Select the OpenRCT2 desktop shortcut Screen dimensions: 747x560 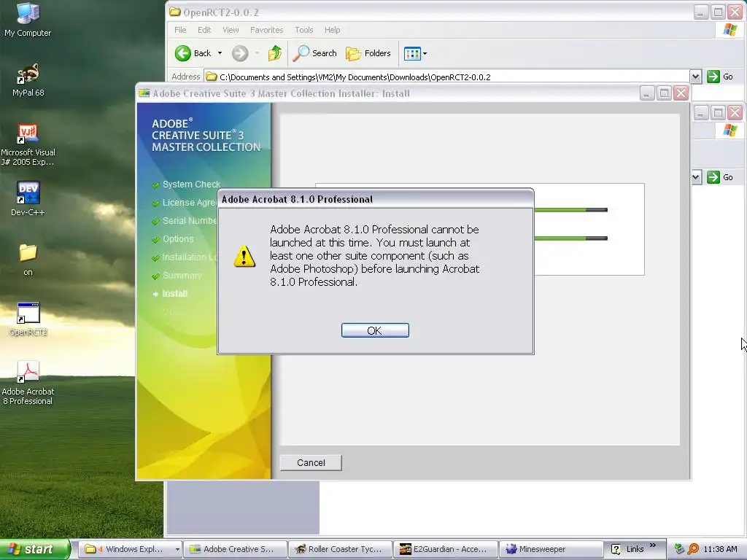tap(28, 319)
